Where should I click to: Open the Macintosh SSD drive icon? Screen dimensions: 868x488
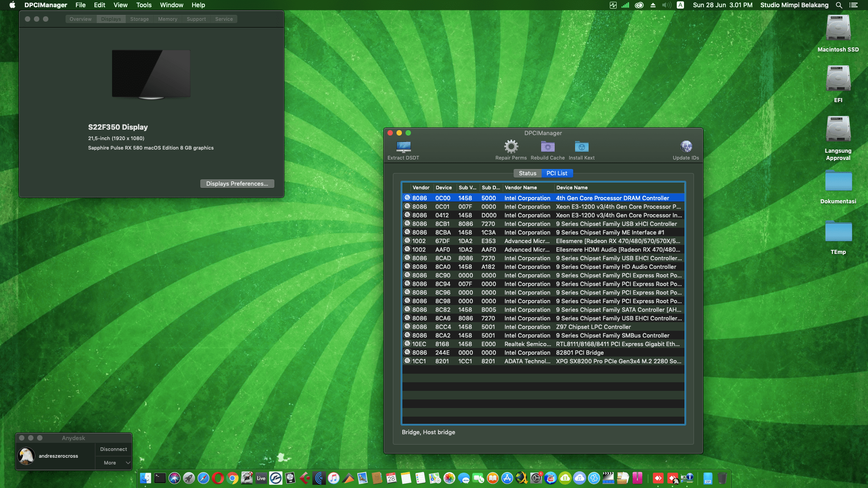838,28
